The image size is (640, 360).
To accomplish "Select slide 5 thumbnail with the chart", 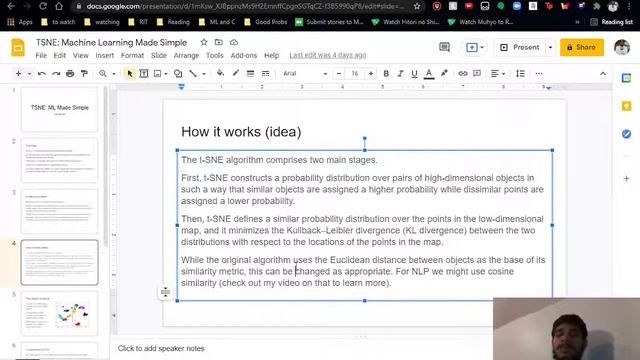I will point(60,313).
